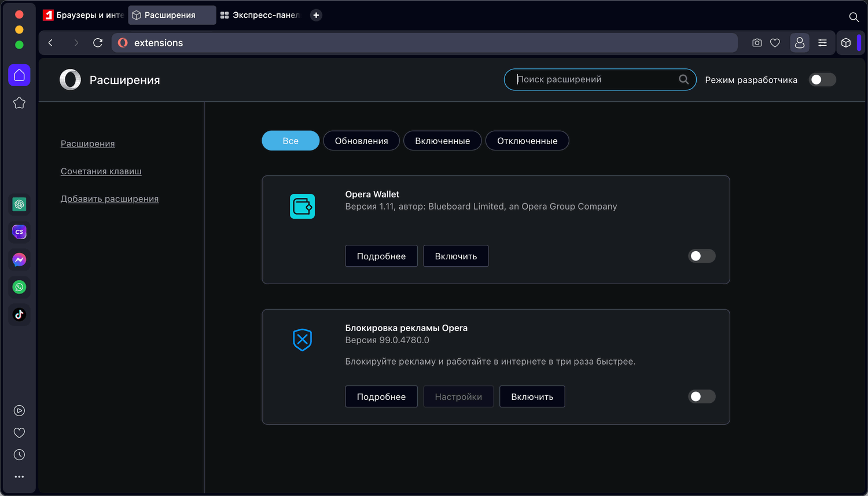Click the Блокировка рекламы Opera title

406,328
